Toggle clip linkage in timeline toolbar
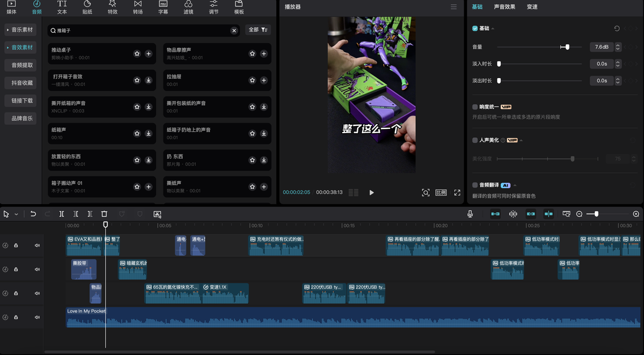644x355 pixels. point(530,214)
